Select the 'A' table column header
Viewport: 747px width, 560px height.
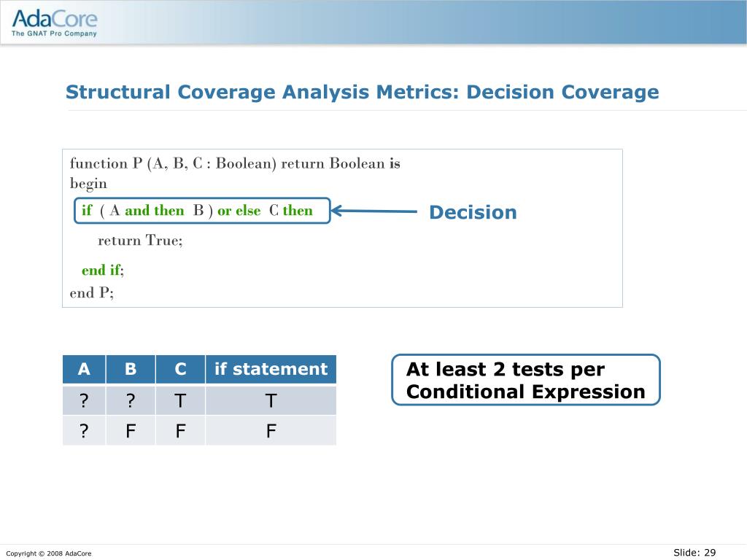84,370
